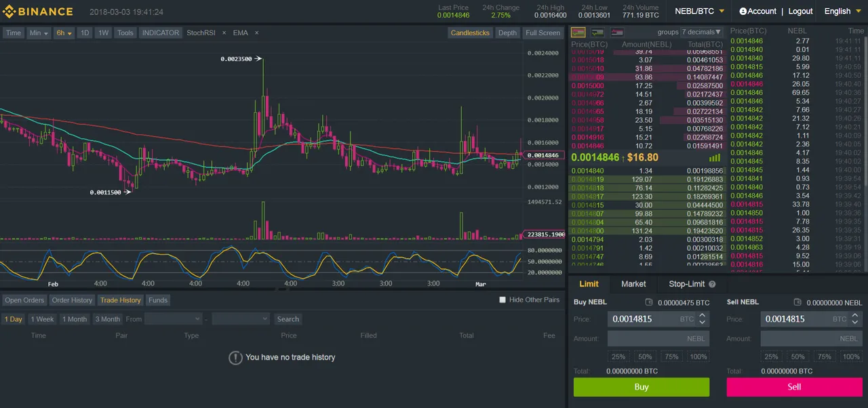Switch to the Market order tab
This screenshot has width=868, height=408.
pos(633,284)
